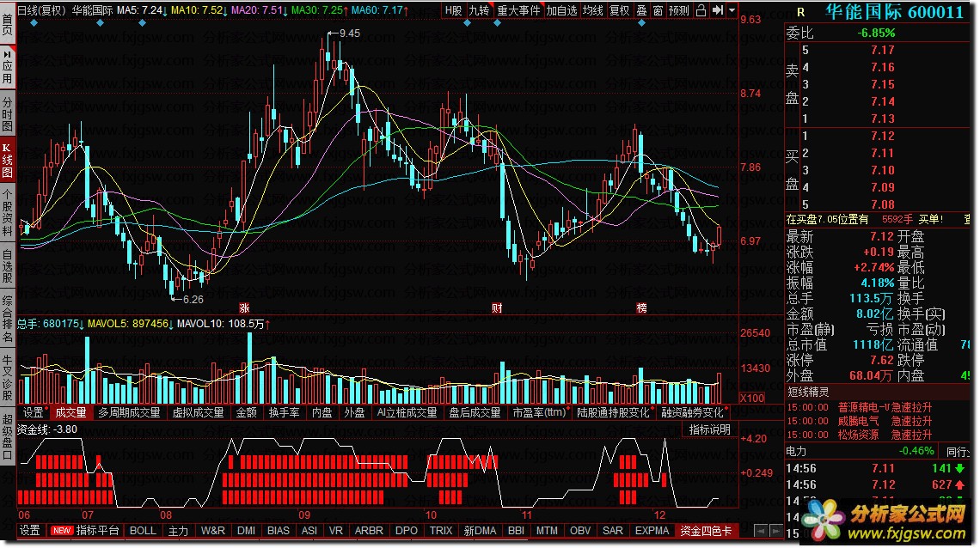Click the R icon beside stock name
This screenshot has width=980, height=548.
click(800, 13)
